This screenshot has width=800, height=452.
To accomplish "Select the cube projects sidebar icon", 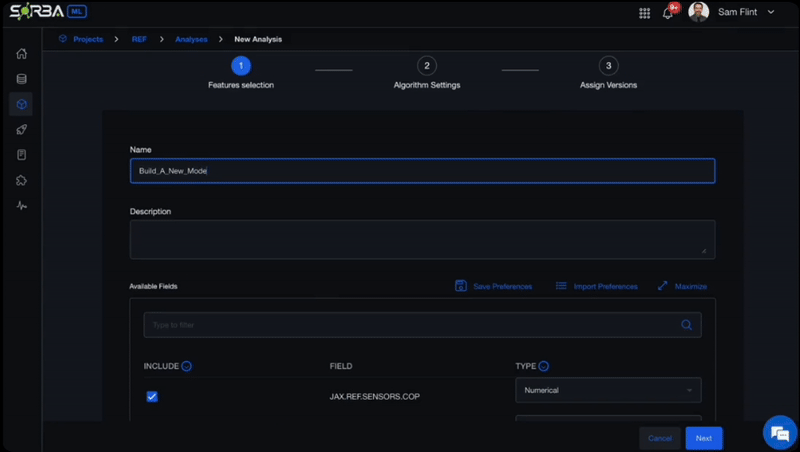I will coord(21,104).
